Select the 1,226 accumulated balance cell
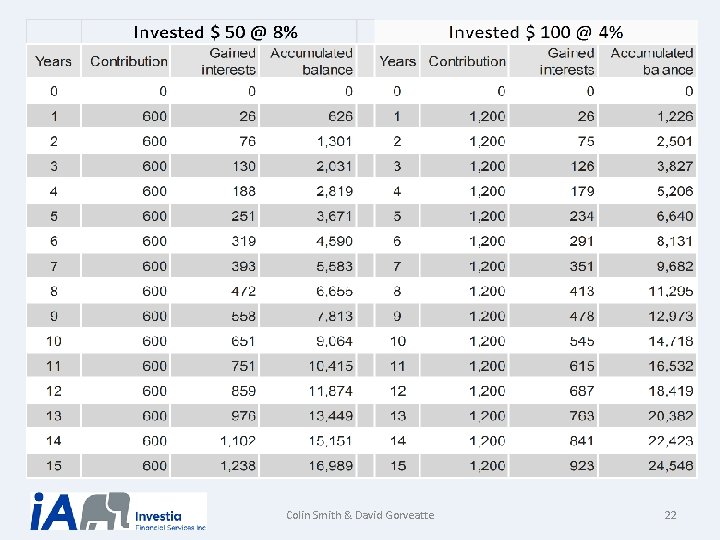Viewport: 720px width, 540px height. 674,116
